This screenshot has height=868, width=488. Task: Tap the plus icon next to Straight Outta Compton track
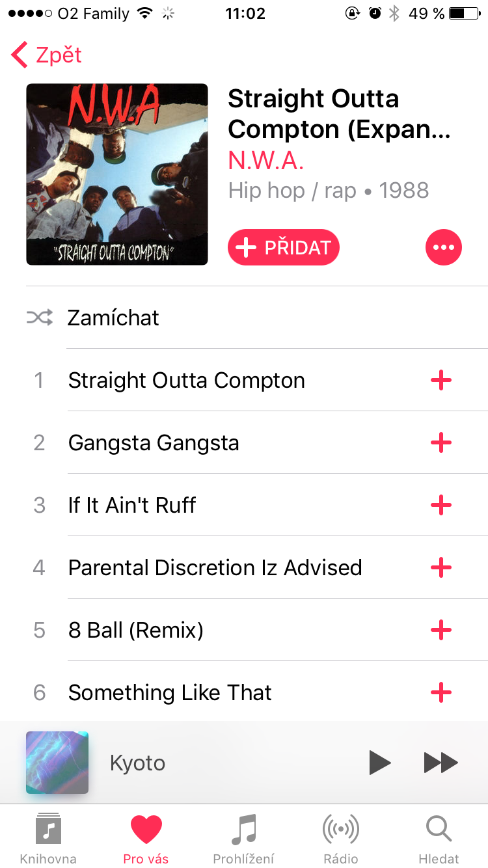coord(441,380)
